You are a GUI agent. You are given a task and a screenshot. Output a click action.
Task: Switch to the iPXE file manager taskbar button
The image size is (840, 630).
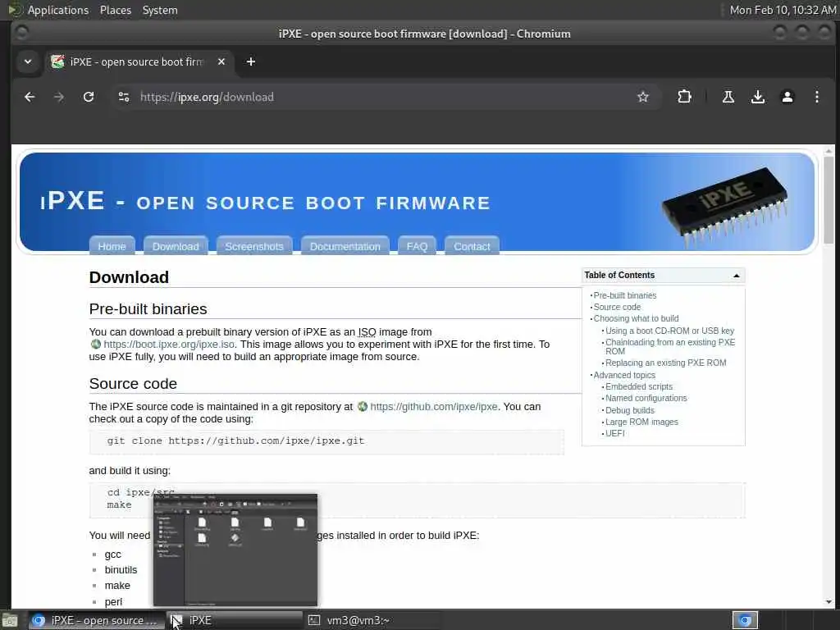pyautogui.click(x=235, y=620)
